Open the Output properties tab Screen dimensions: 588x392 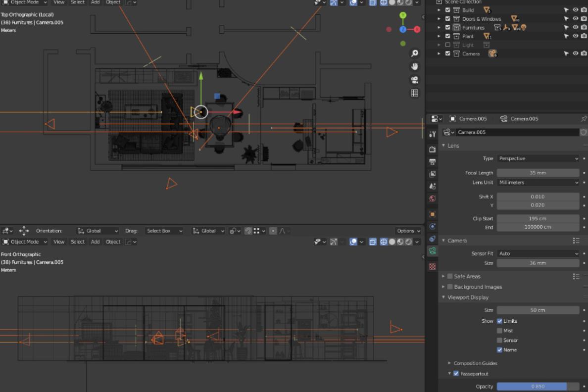click(x=433, y=162)
